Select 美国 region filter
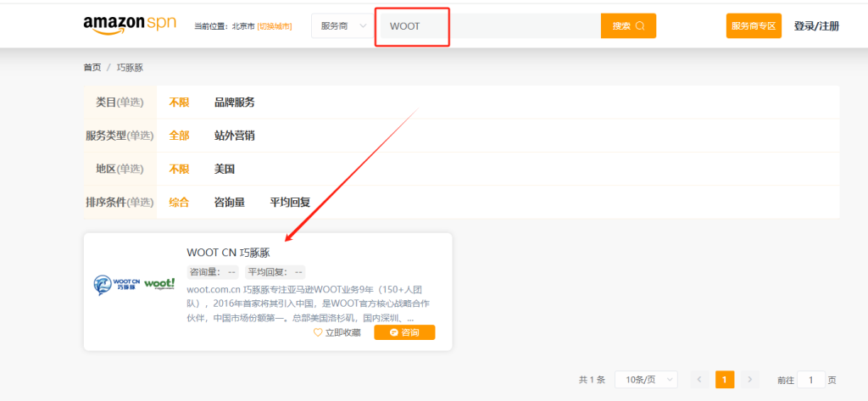This screenshot has height=401, width=868. (224, 169)
